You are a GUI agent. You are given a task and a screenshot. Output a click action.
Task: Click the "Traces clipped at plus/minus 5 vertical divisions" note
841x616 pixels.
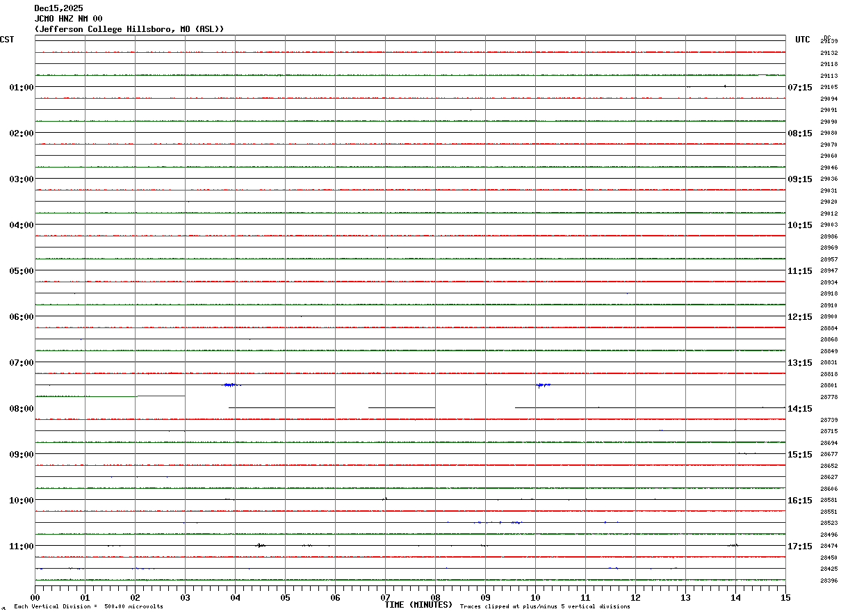point(545,606)
